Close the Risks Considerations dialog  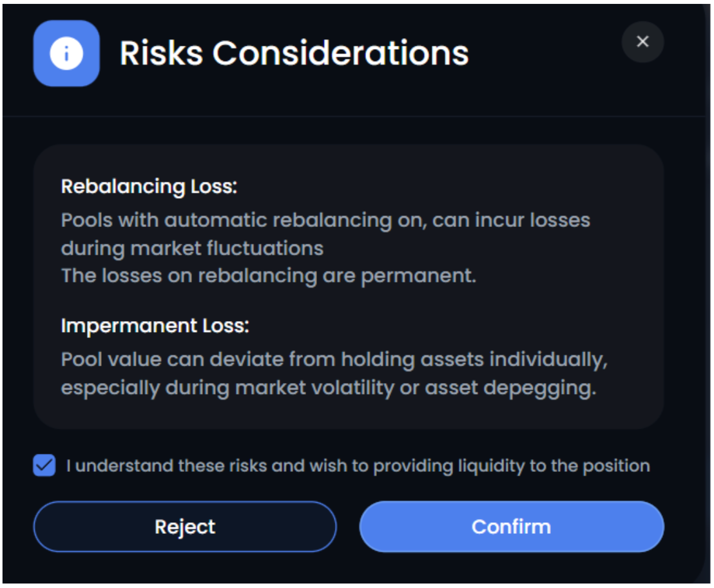coord(642,42)
